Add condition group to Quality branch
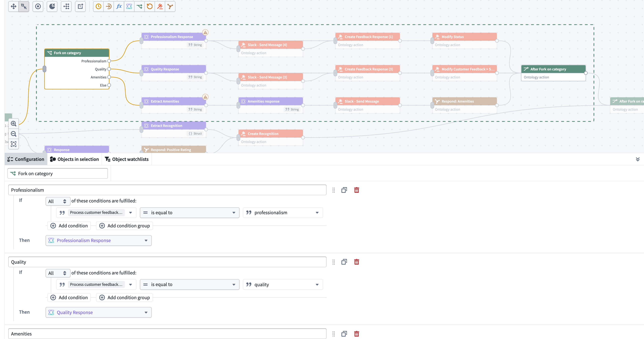644x339 pixels. pos(125,298)
